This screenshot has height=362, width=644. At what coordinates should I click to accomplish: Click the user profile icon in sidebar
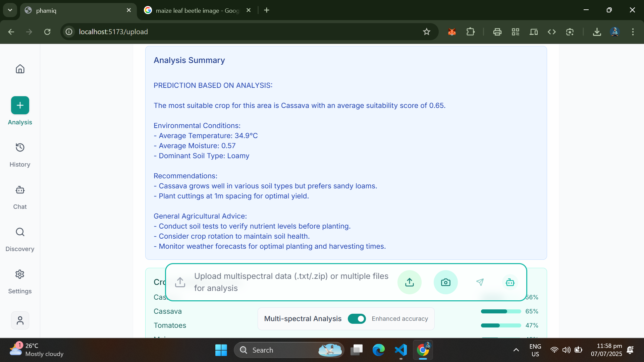tap(20, 320)
